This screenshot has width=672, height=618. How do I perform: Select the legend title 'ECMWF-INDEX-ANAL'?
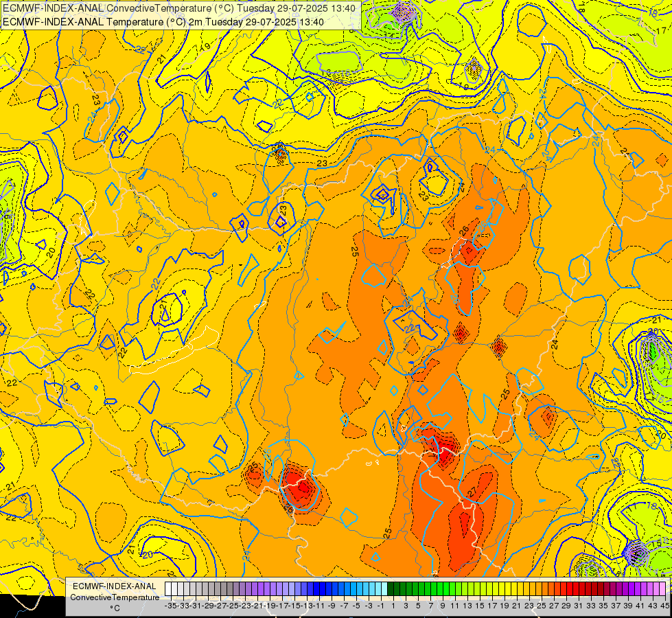115,586
